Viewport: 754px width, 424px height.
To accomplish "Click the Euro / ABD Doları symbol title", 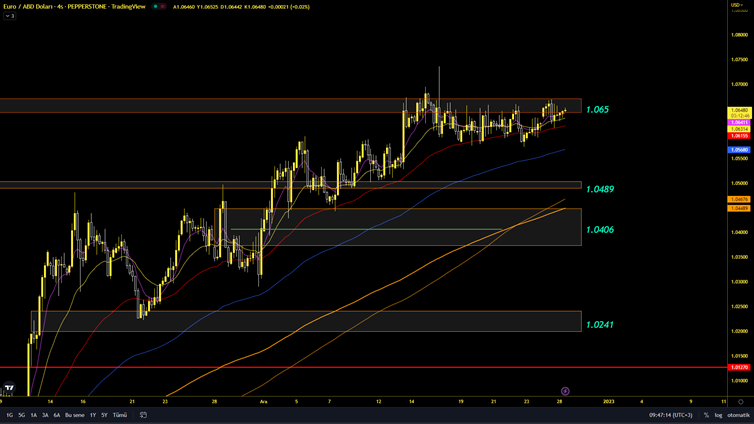I will click(x=27, y=7).
